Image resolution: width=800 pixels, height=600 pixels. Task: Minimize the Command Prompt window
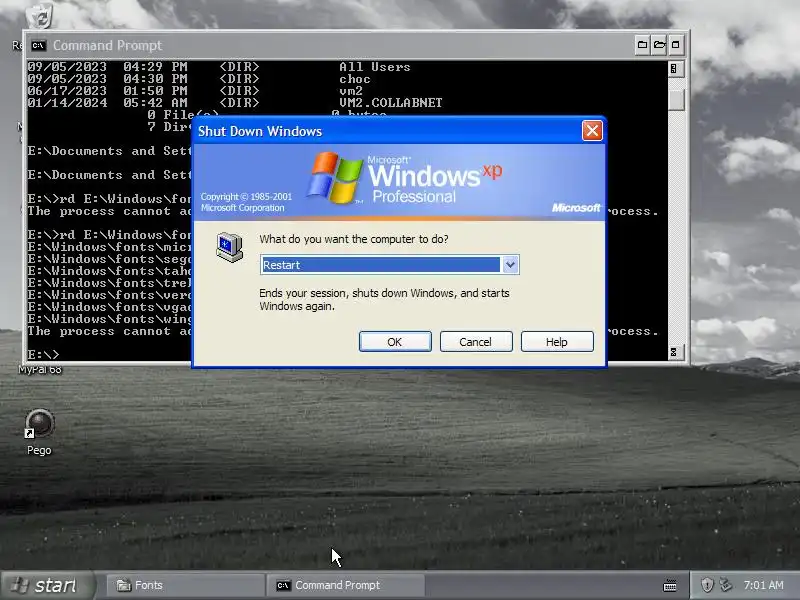(642, 45)
